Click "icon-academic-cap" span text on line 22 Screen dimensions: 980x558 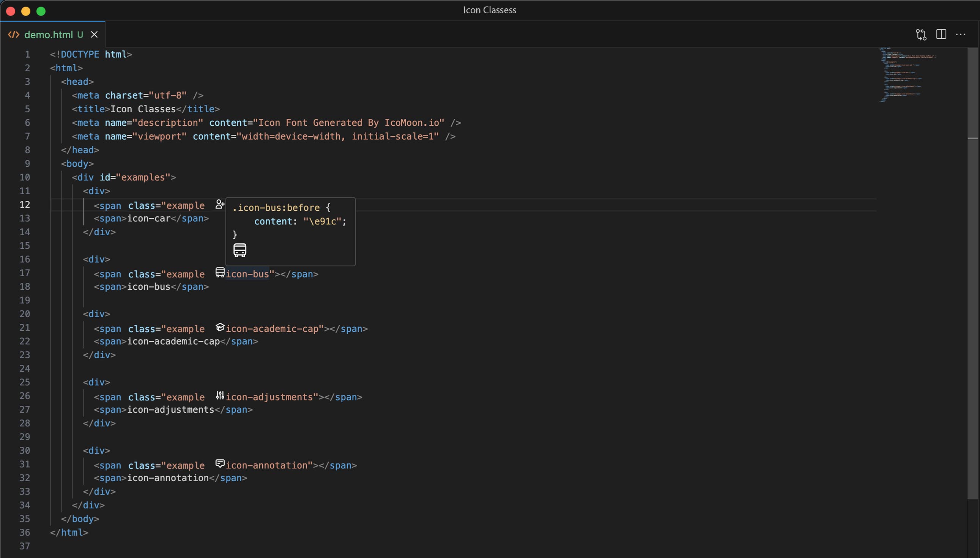pos(173,342)
